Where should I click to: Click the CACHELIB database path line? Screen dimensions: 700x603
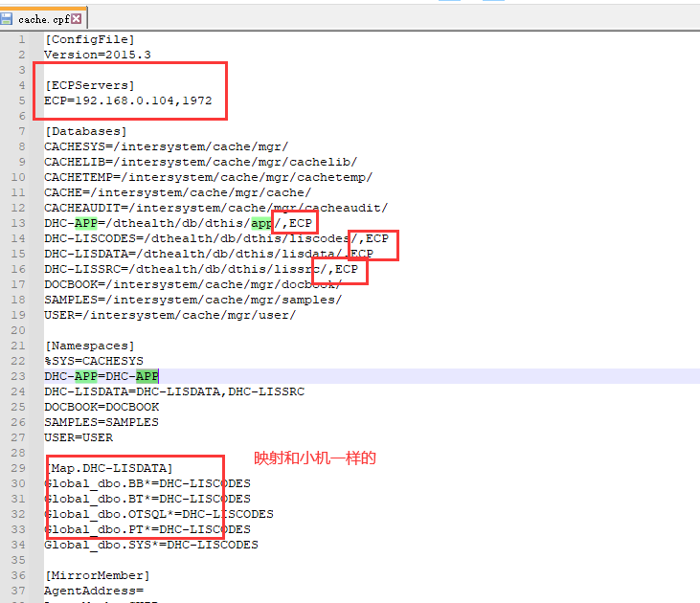200,162
